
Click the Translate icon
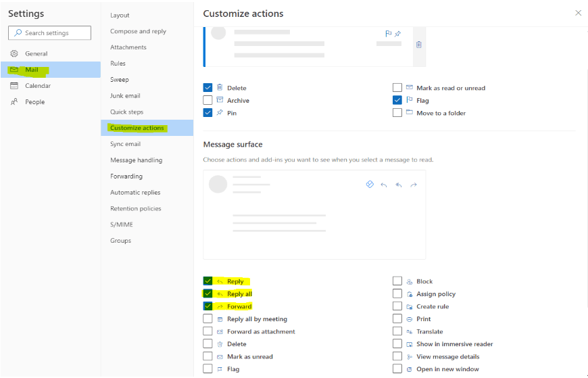pos(410,332)
